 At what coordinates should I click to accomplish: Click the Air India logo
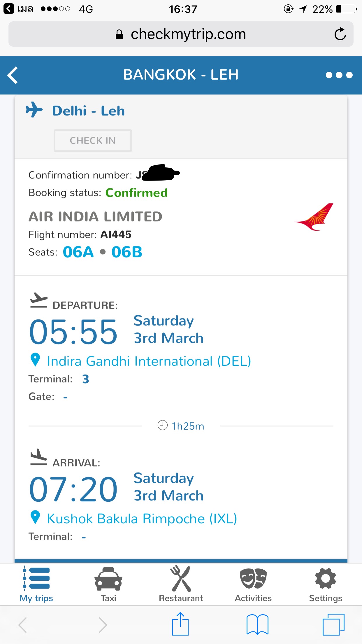point(314,217)
